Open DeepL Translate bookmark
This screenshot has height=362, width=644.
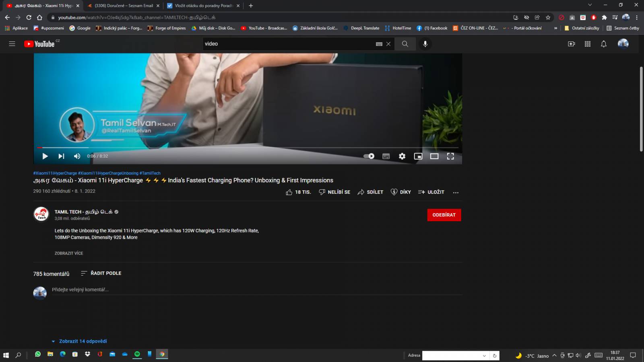click(361, 28)
